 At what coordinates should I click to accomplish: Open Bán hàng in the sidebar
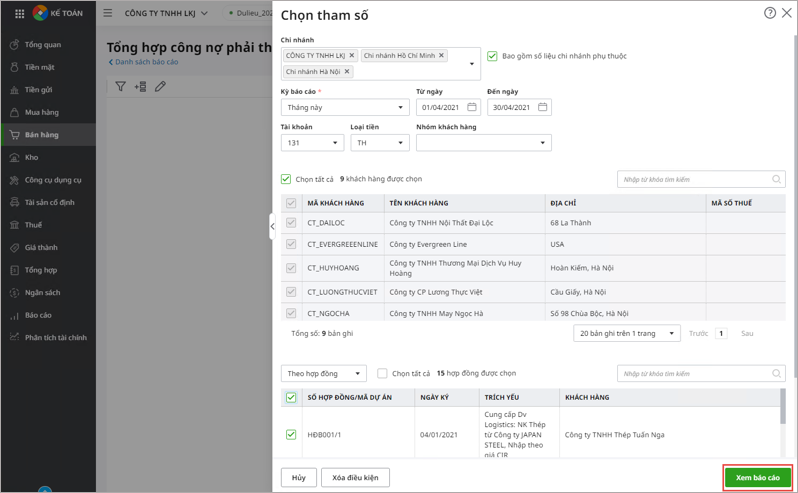48,135
